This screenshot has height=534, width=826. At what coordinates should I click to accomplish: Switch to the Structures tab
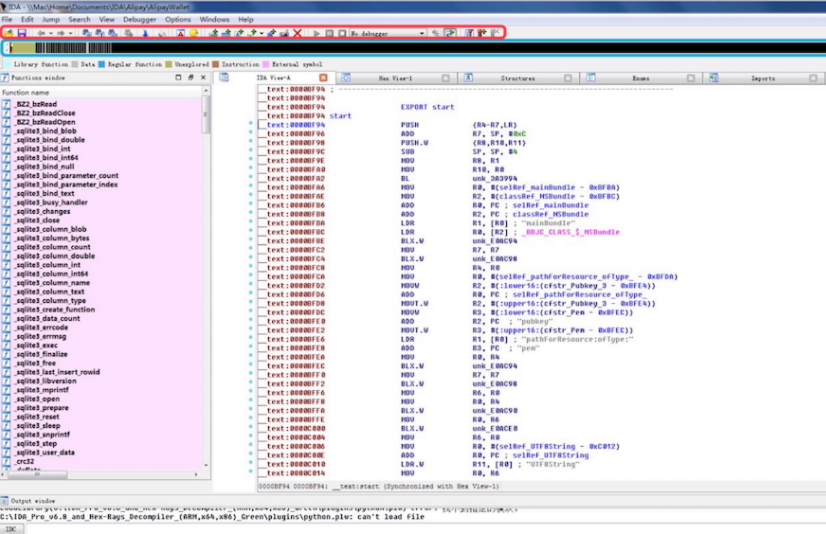point(517,77)
